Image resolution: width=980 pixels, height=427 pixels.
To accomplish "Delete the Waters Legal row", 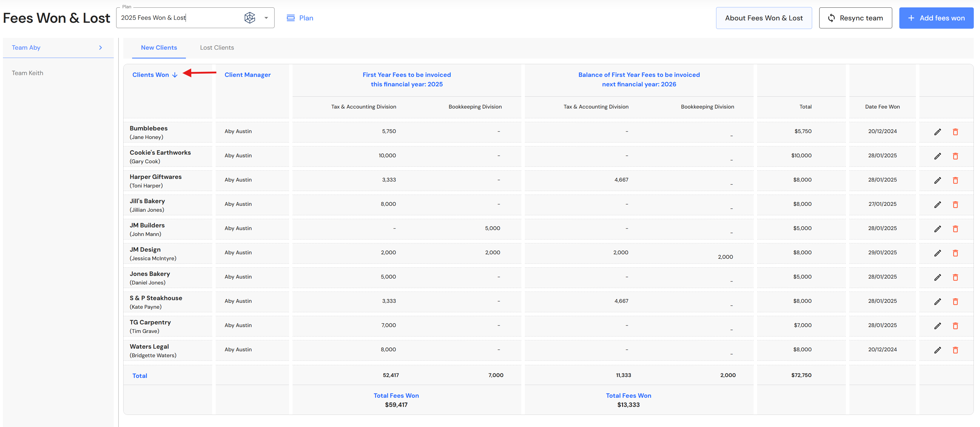I will pos(955,350).
